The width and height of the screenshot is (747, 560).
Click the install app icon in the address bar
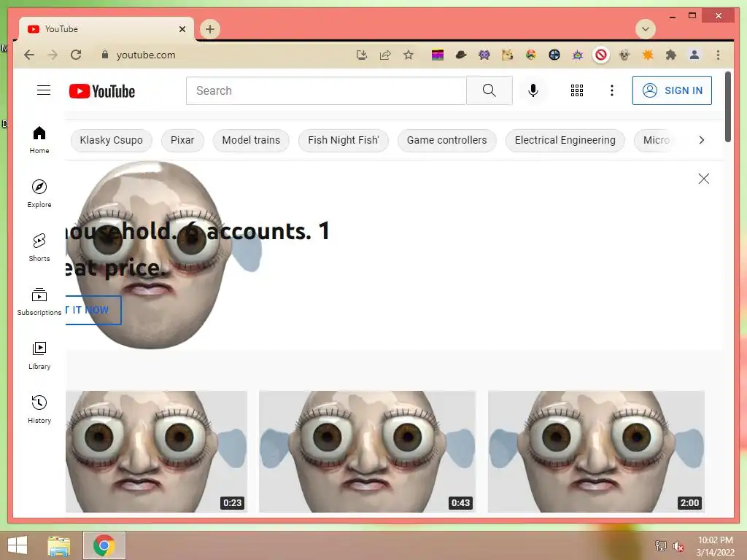[x=362, y=55]
